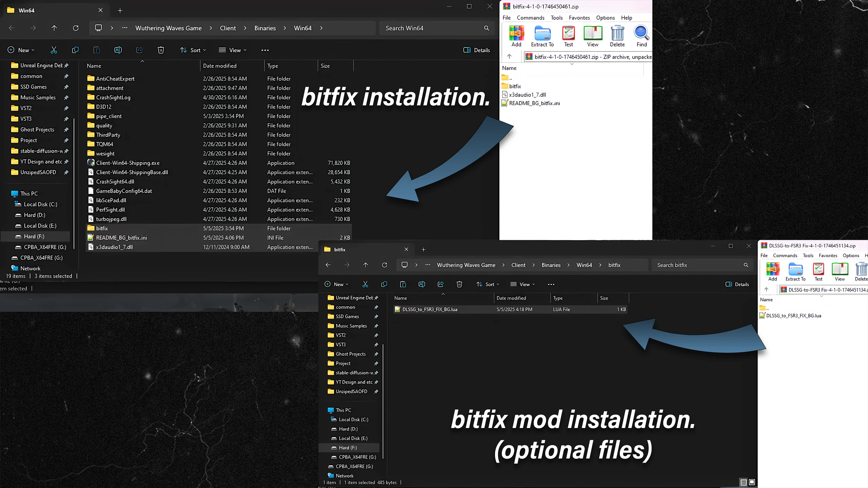Add new tab in Win64 Explorer window
The image size is (868, 488).
120,11
